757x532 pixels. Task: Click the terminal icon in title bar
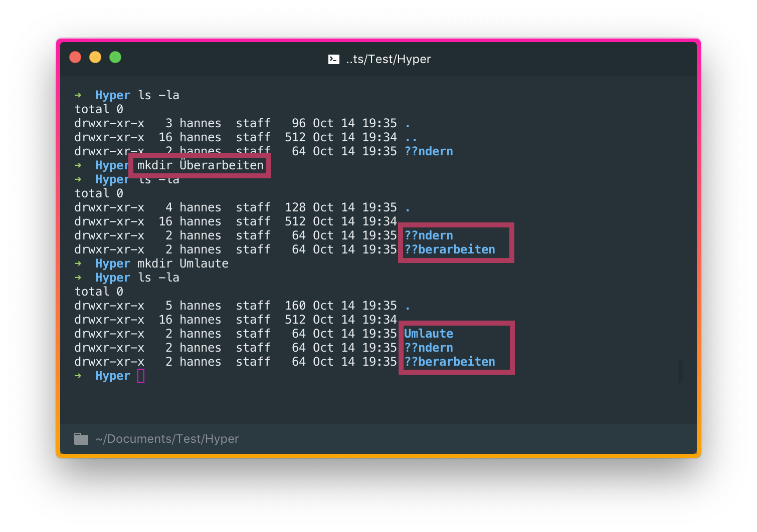334,60
